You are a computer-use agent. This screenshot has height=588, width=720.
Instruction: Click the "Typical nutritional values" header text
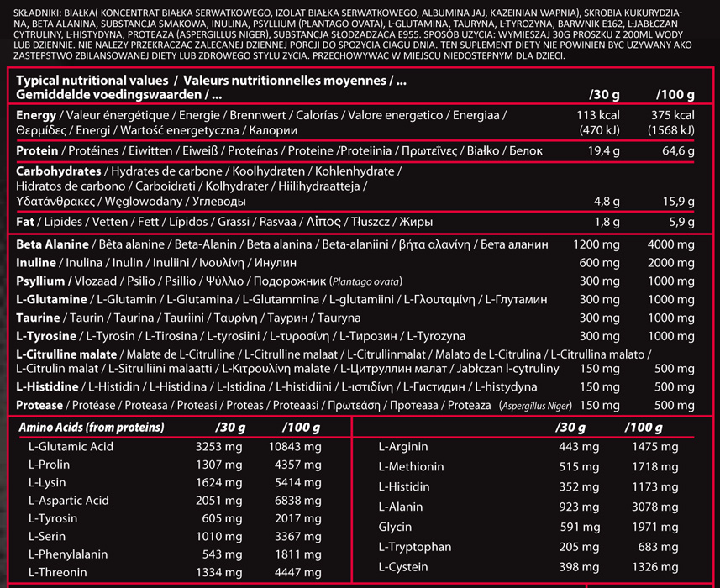(x=92, y=81)
